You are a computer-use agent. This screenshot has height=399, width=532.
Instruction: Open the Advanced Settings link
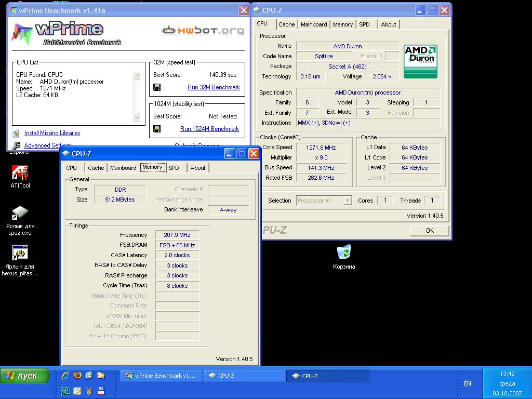click(x=48, y=145)
